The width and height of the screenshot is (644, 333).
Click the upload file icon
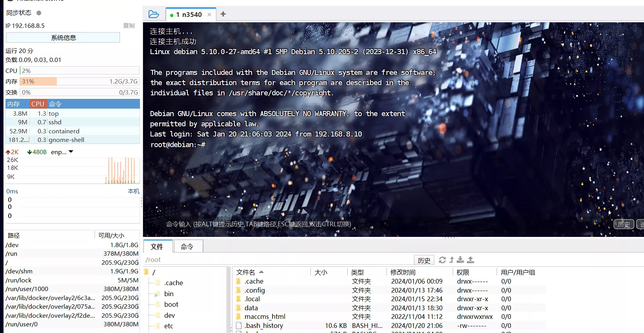[x=470, y=260]
